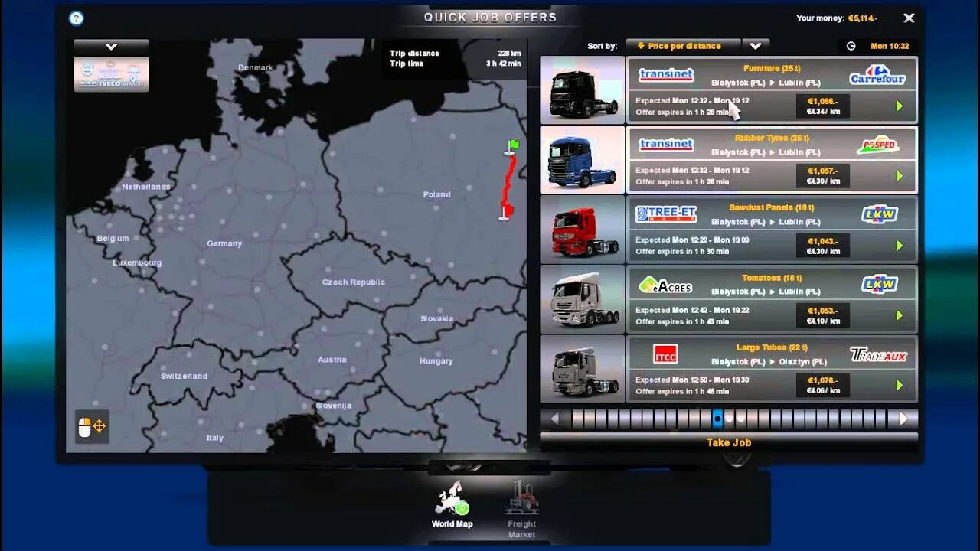Select the Furniture (25 t) job title
This screenshot has height=551, width=980.
coord(772,68)
